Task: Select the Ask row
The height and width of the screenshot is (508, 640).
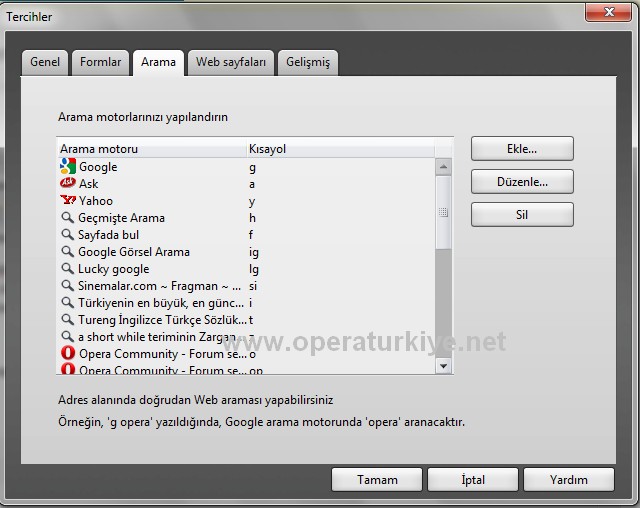Action: click(x=246, y=184)
